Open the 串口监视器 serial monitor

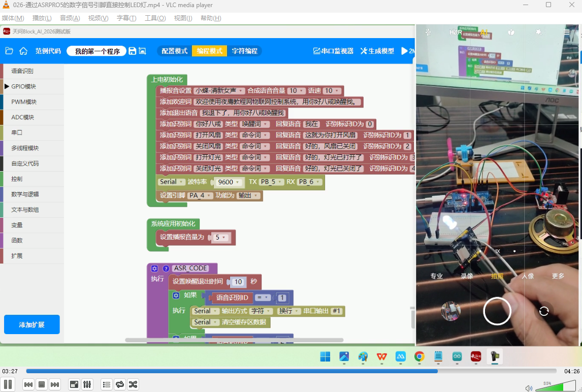333,51
